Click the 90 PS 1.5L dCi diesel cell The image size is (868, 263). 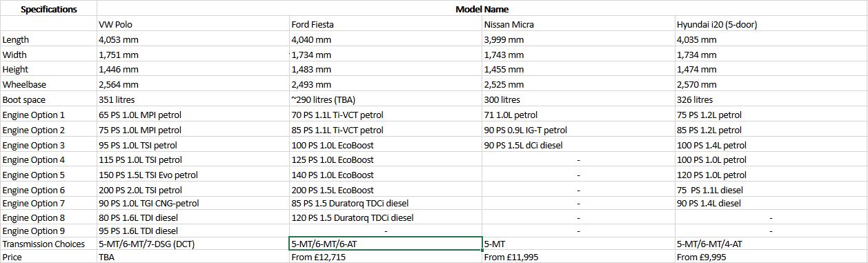578,145
